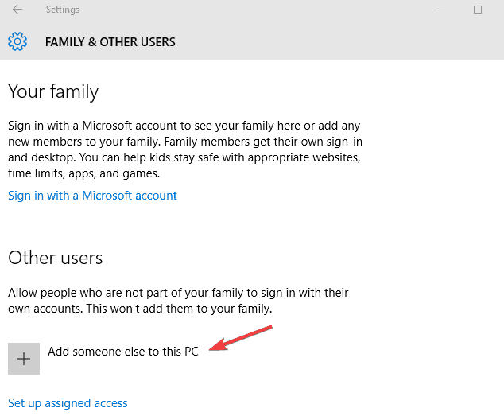Click the 'FAMILY & OTHER USERS' page title
Viewport: 504px width, 420px height.
point(110,41)
